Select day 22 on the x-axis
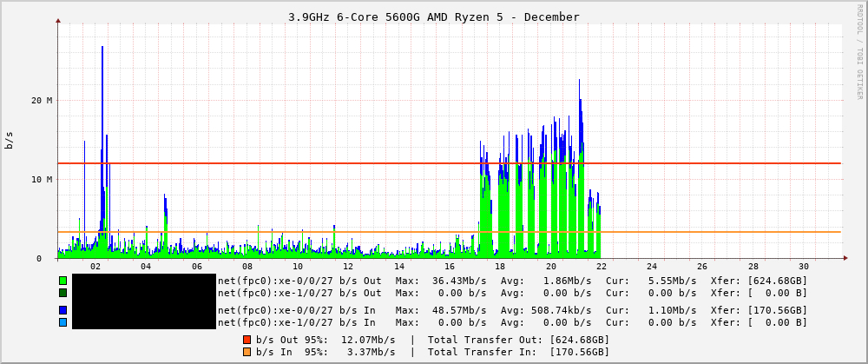868x364 pixels. point(601,267)
